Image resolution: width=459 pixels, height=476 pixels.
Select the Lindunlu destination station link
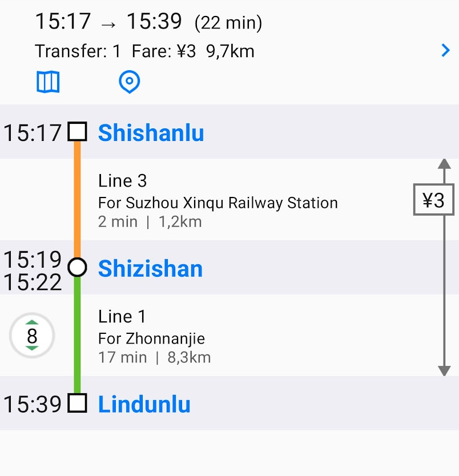click(144, 404)
